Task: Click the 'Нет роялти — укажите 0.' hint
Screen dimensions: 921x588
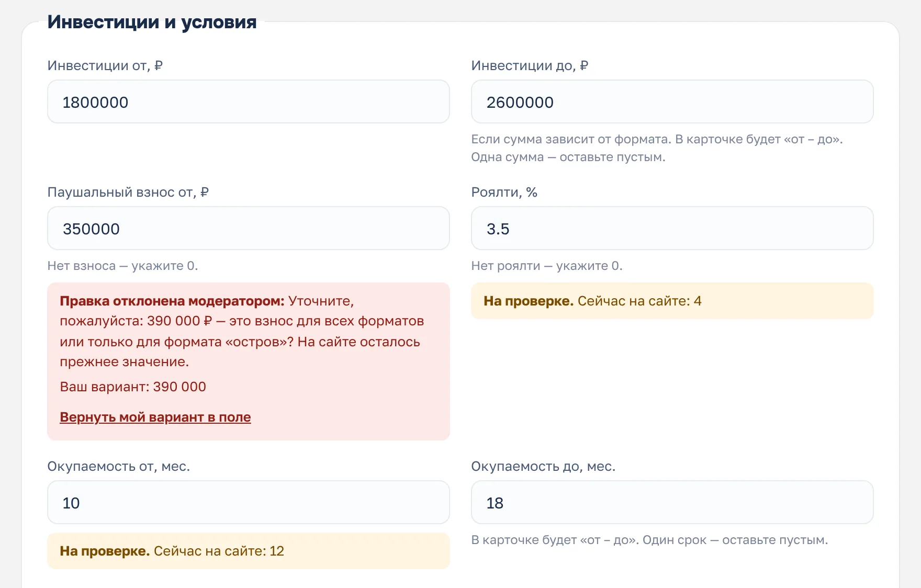Action: click(547, 266)
